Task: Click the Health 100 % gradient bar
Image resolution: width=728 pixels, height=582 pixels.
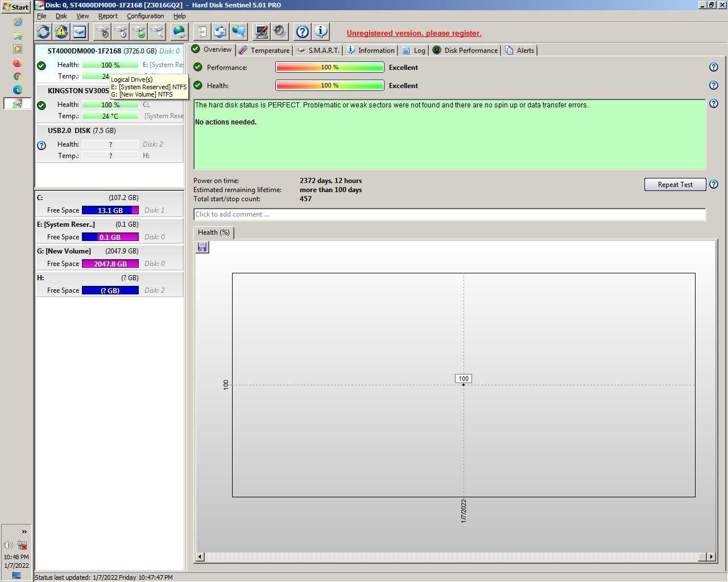Action: point(330,85)
